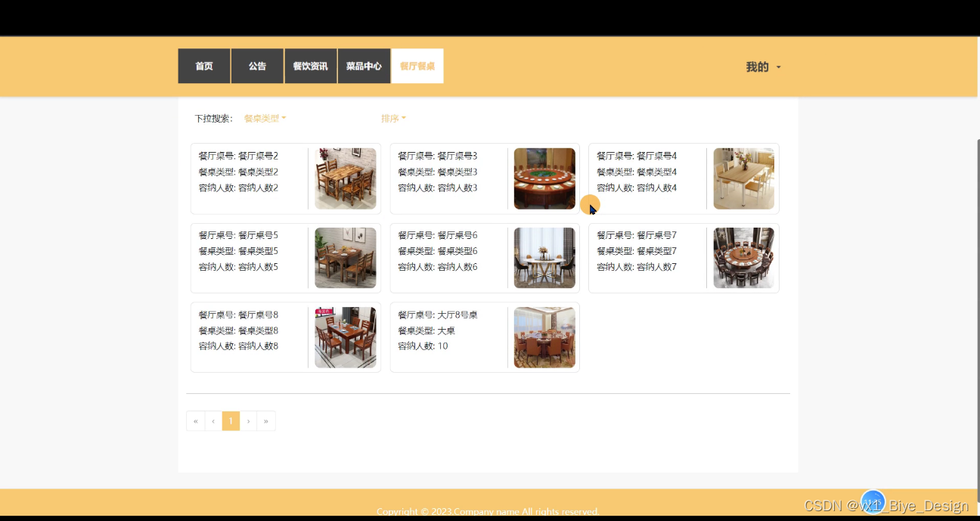
Task: Click the text 容纳人数: 容纳人数7
Action: click(637, 267)
